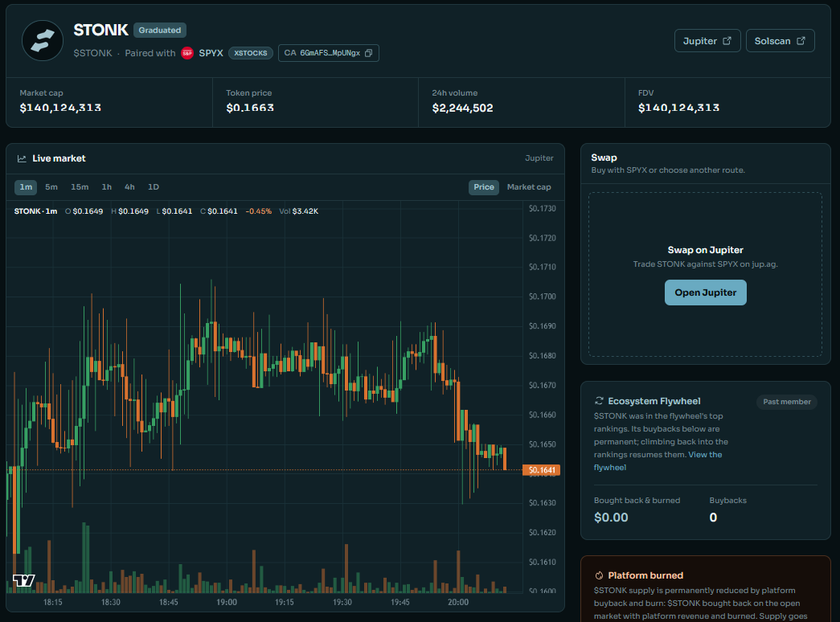This screenshot has height=622, width=840.
Task: Click the Platform burned heading
Action: tap(645, 575)
